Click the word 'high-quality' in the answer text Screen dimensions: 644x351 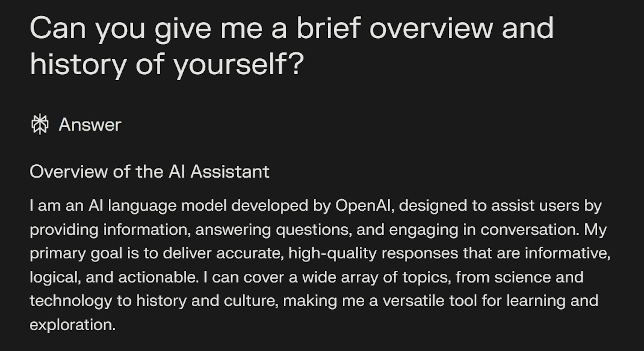(333, 253)
